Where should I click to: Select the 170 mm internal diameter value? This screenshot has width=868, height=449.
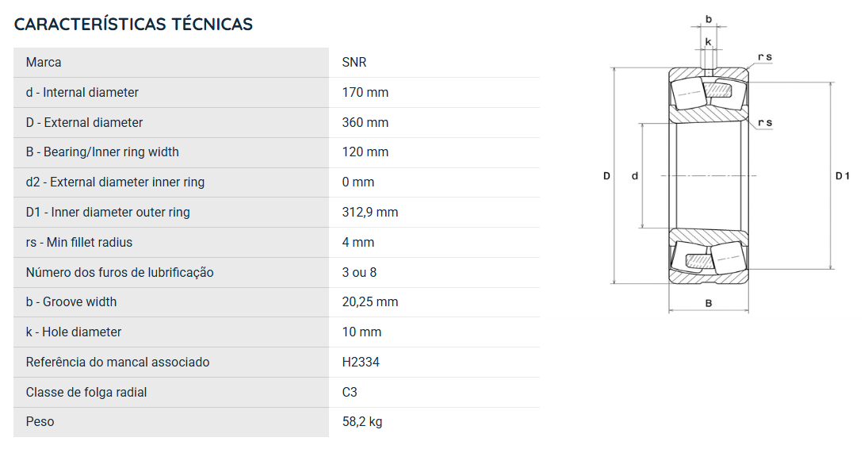click(365, 92)
